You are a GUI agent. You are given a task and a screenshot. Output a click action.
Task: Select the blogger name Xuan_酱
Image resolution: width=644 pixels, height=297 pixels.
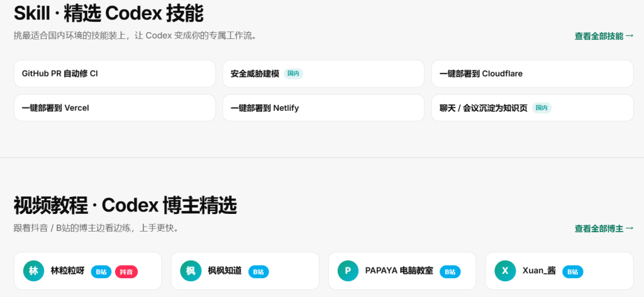[x=539, y=271]
